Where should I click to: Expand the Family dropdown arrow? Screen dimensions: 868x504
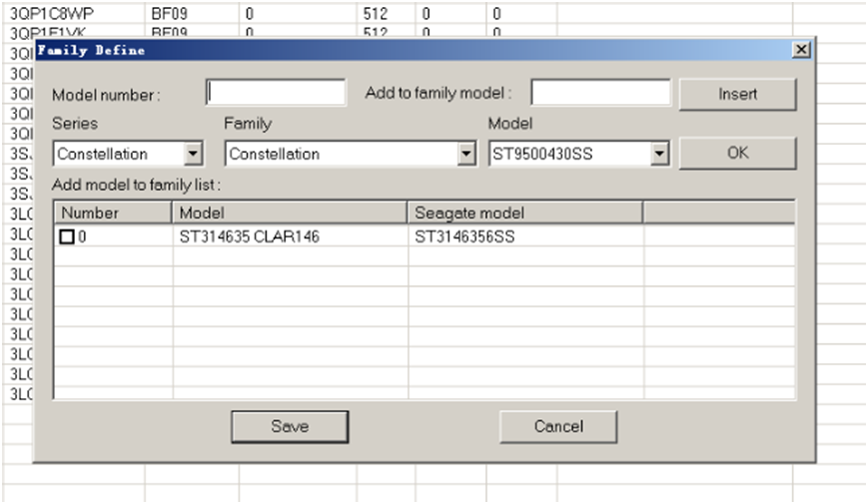pos(466,154)
